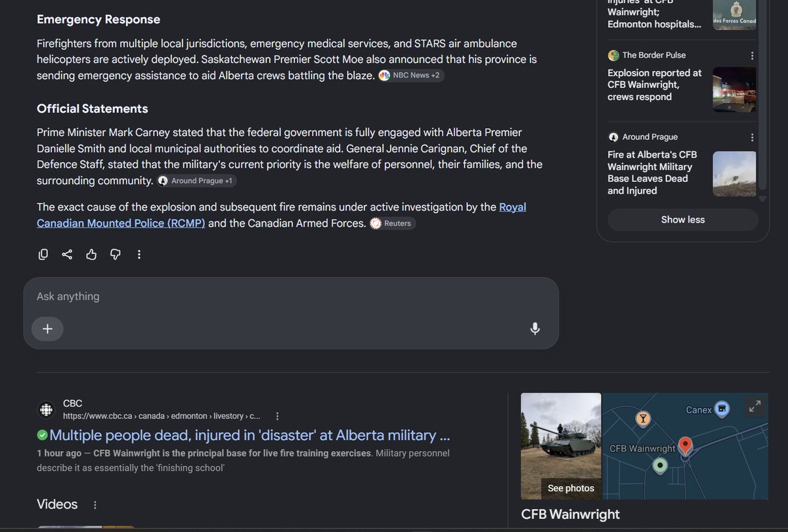Open options for The Border Pulse article

(x=752, y=56)
